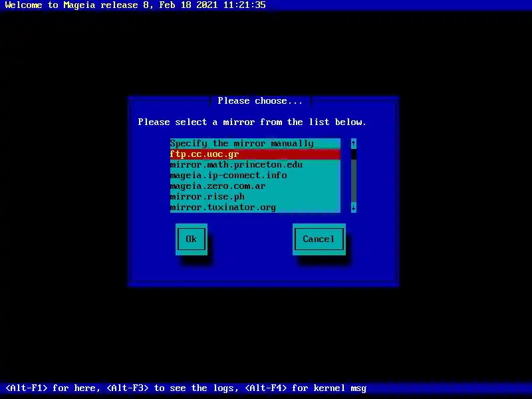This screenshot has width=532, height=399.
Task: Pick mirror.math.princeton.edu from the list
Action: click(255, 165)
